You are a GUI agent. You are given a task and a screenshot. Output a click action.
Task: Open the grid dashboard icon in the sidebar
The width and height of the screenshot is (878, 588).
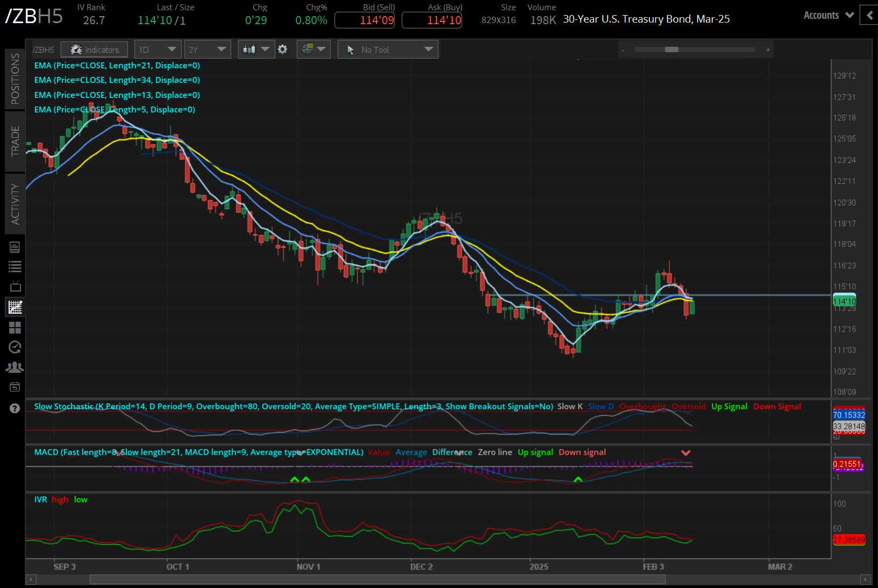pos(15,327)
